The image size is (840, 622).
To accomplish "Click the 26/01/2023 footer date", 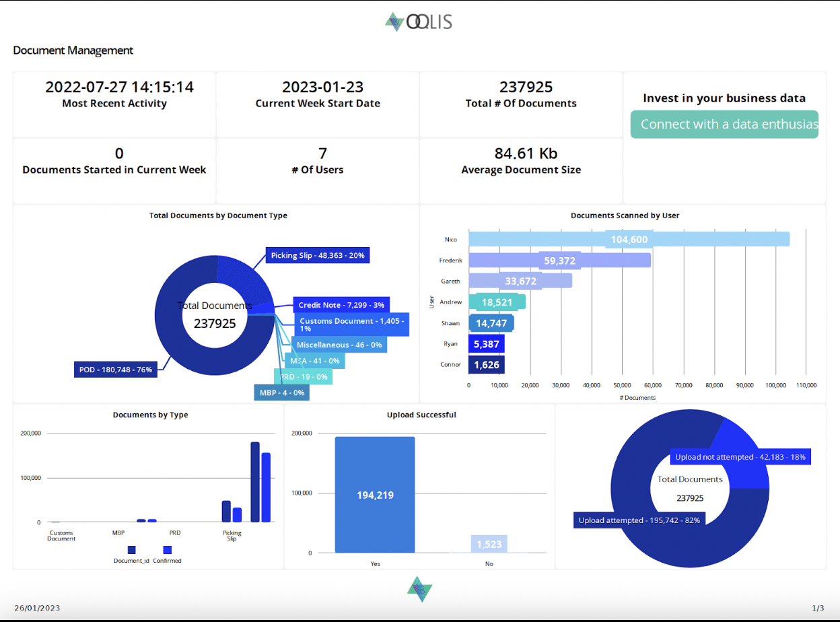I will click(37, 608).
